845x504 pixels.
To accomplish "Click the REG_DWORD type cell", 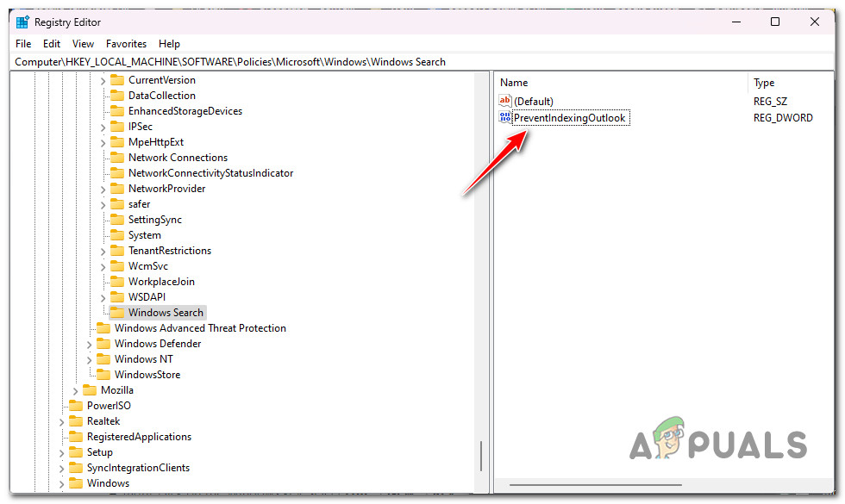I will pos(783,118).
